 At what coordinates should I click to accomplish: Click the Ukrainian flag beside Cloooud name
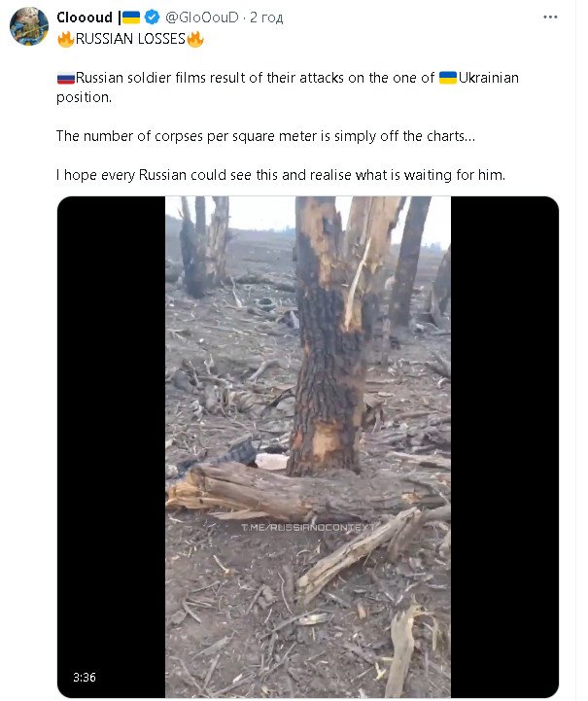(131, 18)
